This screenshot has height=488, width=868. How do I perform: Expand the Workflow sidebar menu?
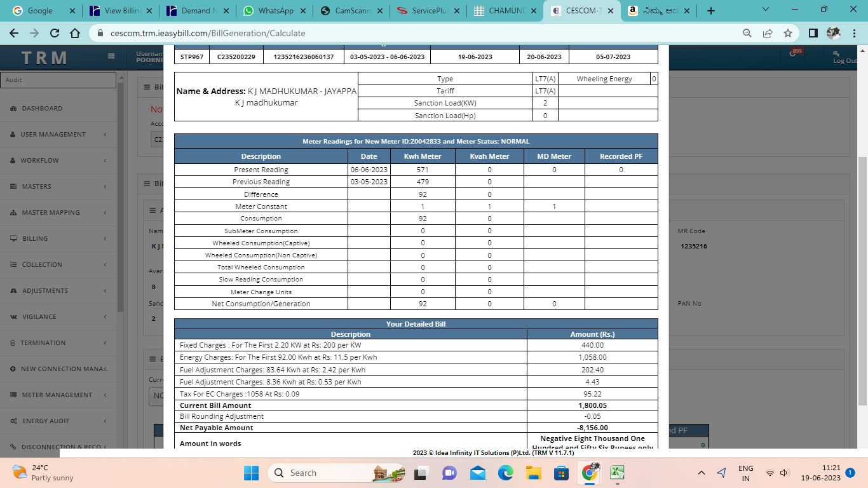[58, 160]
